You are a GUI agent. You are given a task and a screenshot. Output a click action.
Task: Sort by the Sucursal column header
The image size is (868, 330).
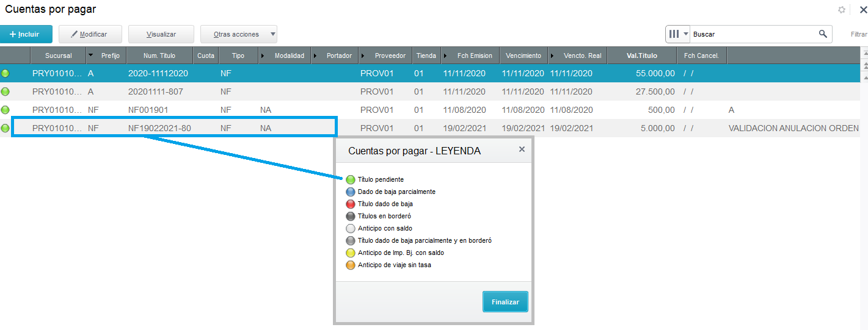pyautogui.click(x=59, y=56)
